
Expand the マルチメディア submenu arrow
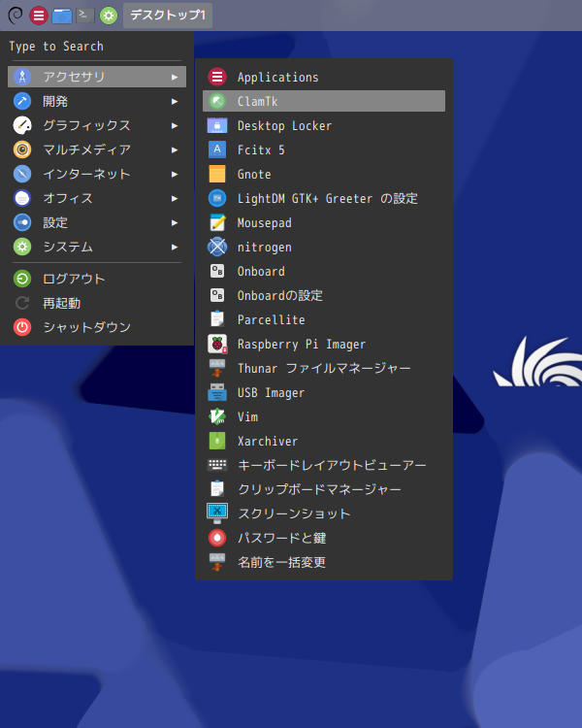(175, 149)
